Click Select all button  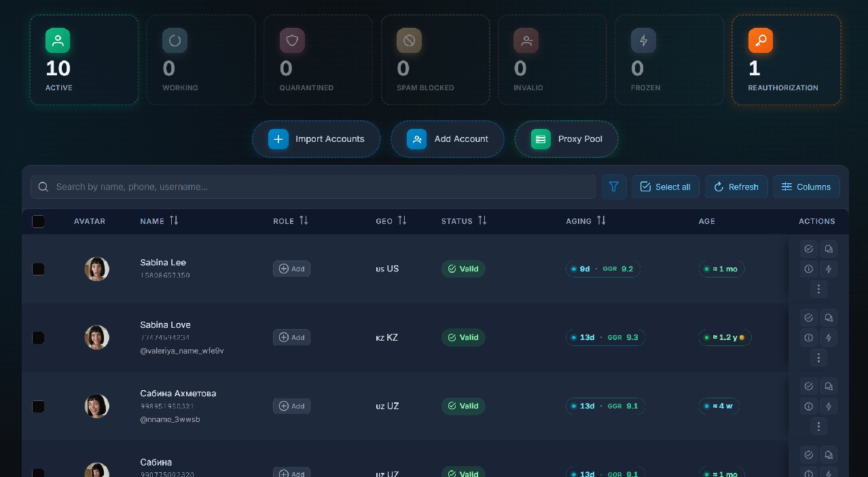[666, 187]
